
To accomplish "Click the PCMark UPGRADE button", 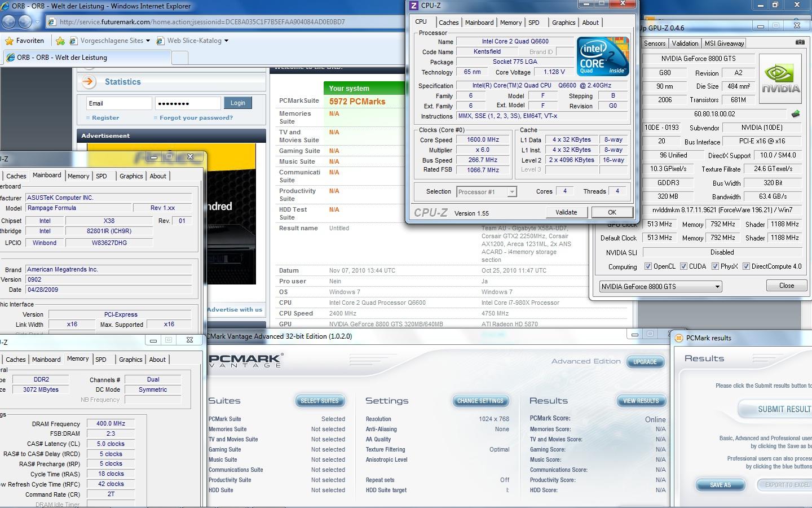I will coord(645,362).
